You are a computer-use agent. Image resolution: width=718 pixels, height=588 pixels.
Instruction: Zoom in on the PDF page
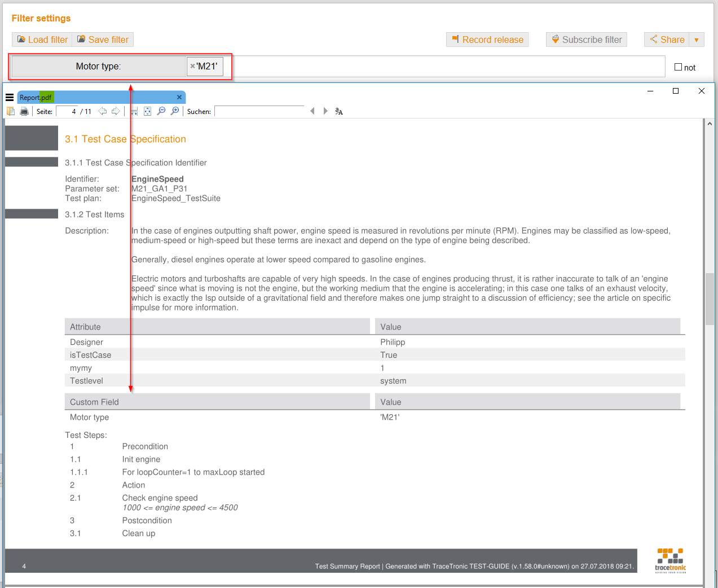tap(174, 111)
